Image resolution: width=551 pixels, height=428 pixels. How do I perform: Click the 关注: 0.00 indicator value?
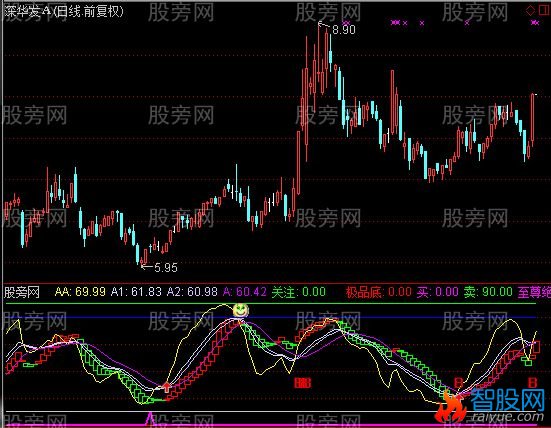299,292
